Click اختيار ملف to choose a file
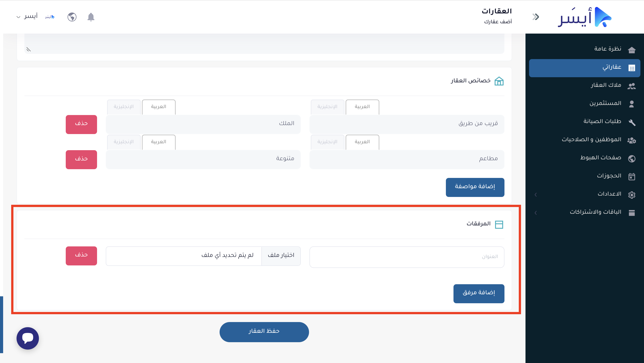The width and height of the screenshot is (644, 363). coord(281,256)
